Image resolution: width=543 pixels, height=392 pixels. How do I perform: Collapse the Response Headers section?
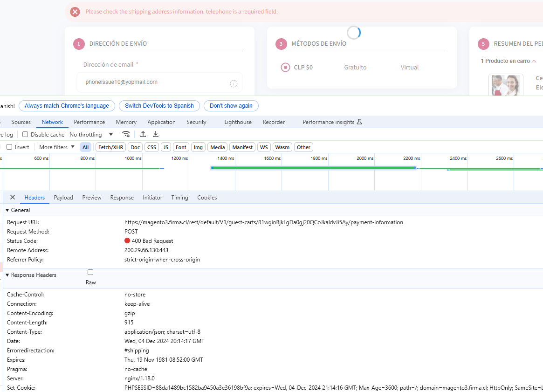(x=7, y=275)
